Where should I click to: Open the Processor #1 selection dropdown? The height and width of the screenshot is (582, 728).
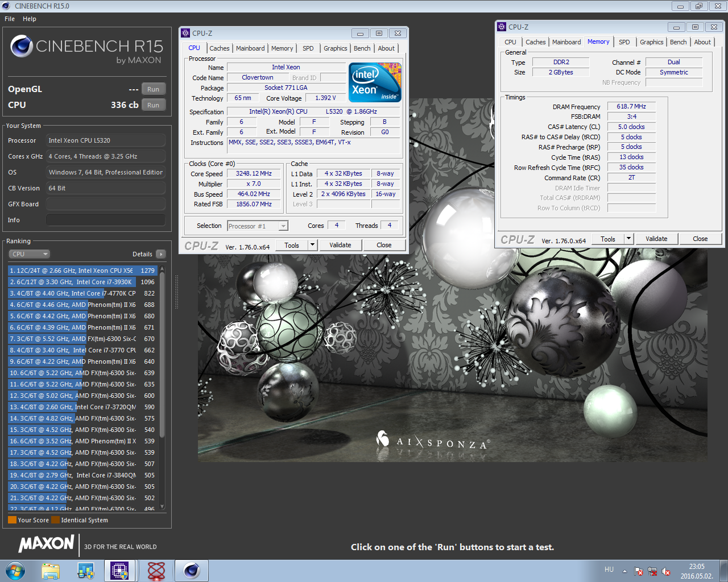258,226
